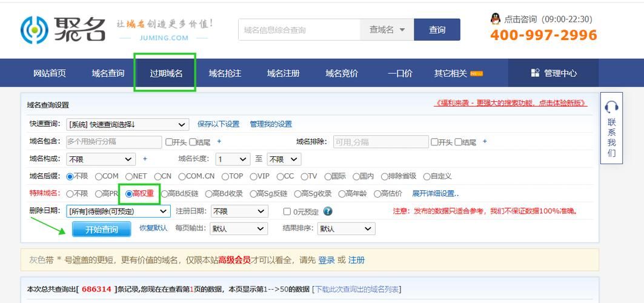
Task: Select the 高Sg收录 radio button
Action: click(x=298, y=194)
